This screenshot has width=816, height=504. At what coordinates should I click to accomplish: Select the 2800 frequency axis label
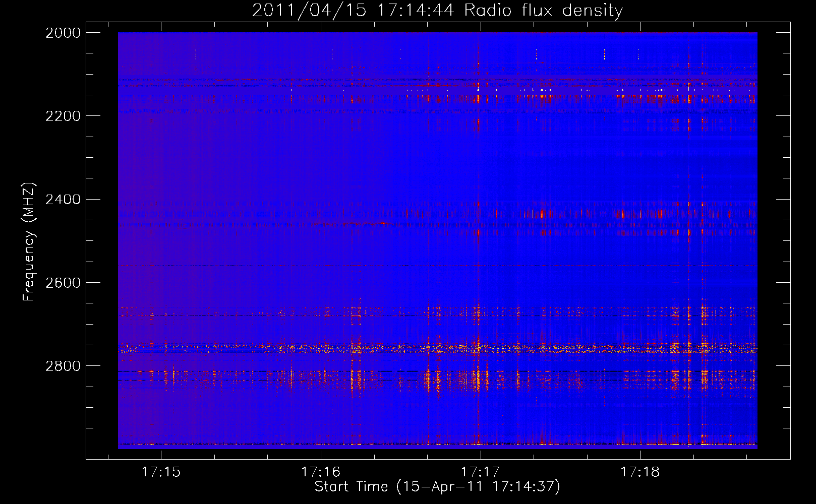[63, 366]
